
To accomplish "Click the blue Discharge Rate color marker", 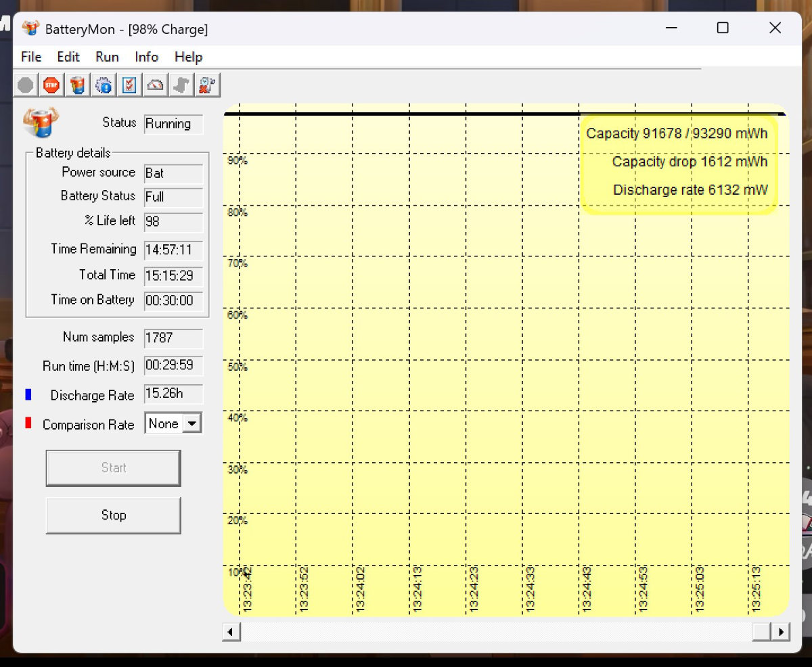I will tap(28, 395).
